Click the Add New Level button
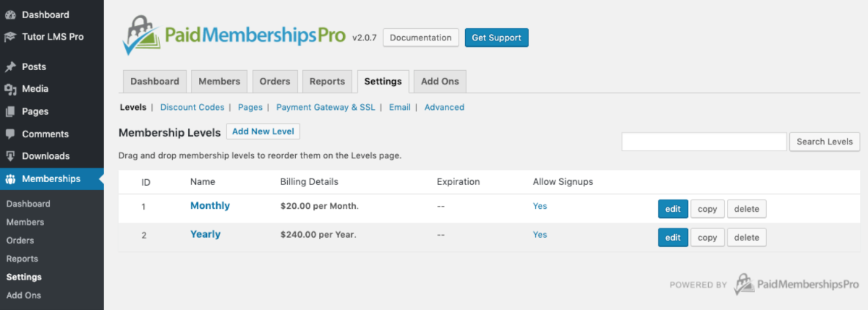The height and width of the screenshot is (310, 868). (x=263, y=132)
